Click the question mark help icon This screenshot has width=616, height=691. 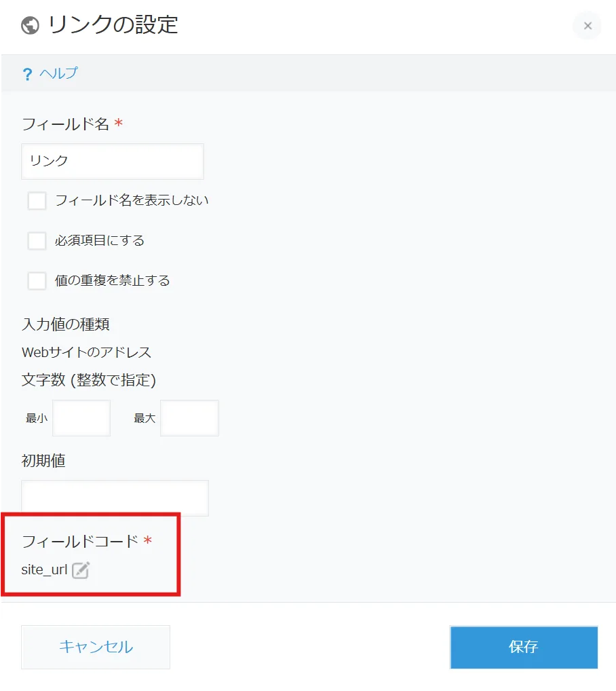(27, 73)
